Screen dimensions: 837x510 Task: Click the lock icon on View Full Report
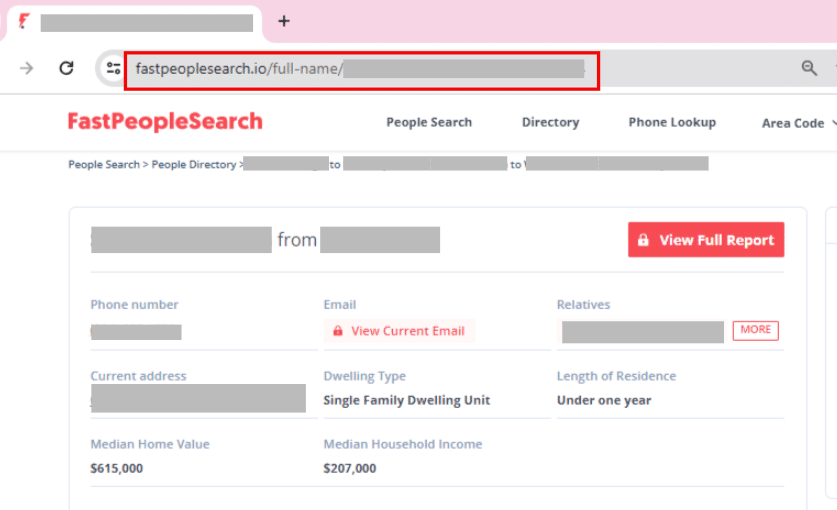point(642,240)
